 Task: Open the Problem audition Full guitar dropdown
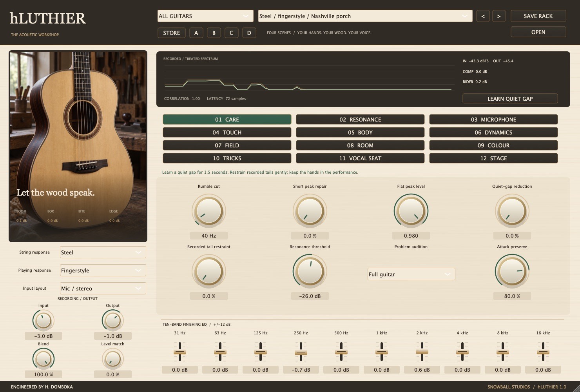click(411, 274)
